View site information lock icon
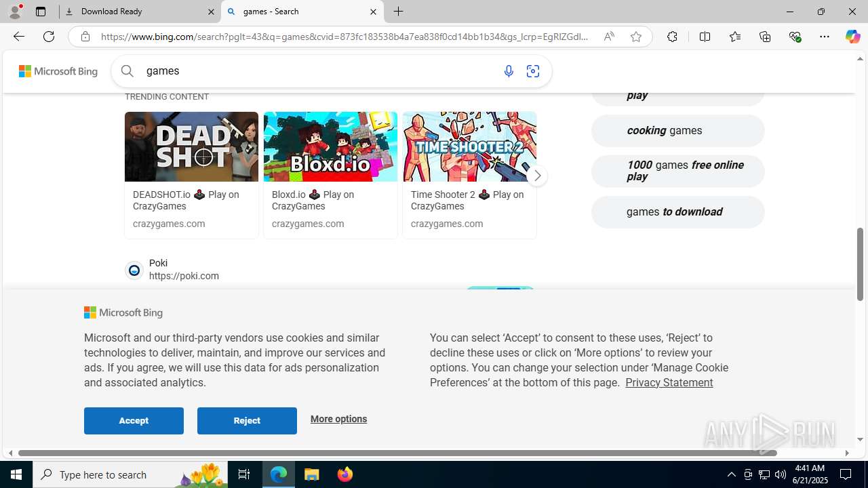This screenshot has height=488, width=868. (85, 37)
